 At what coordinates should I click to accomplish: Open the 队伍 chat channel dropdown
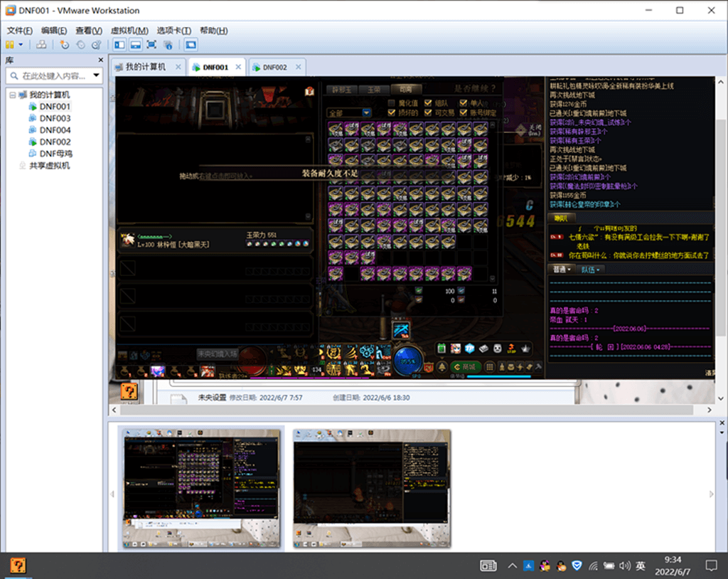pyautogui.click(x=591, y=270)
